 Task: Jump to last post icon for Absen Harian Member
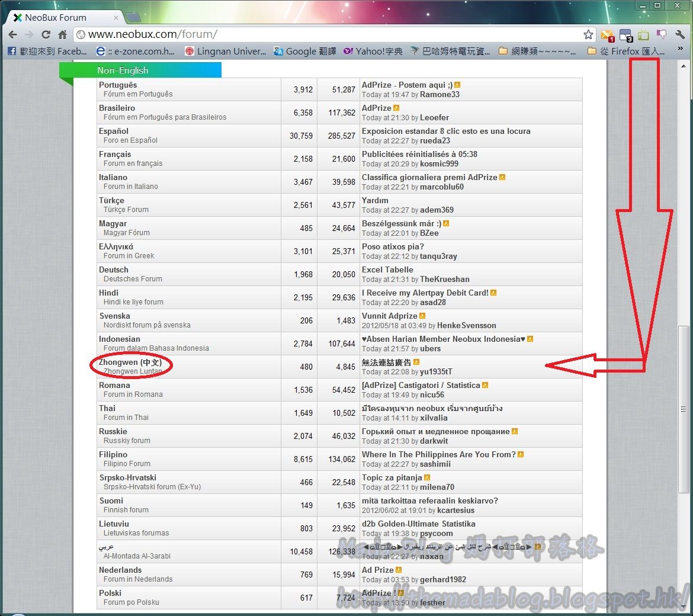(530, 339)
